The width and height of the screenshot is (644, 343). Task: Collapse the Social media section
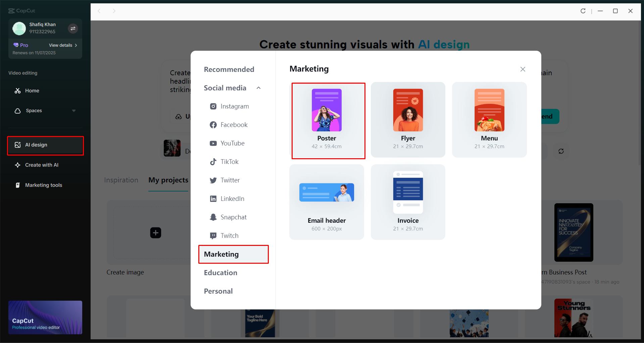(x=258, y=88)
